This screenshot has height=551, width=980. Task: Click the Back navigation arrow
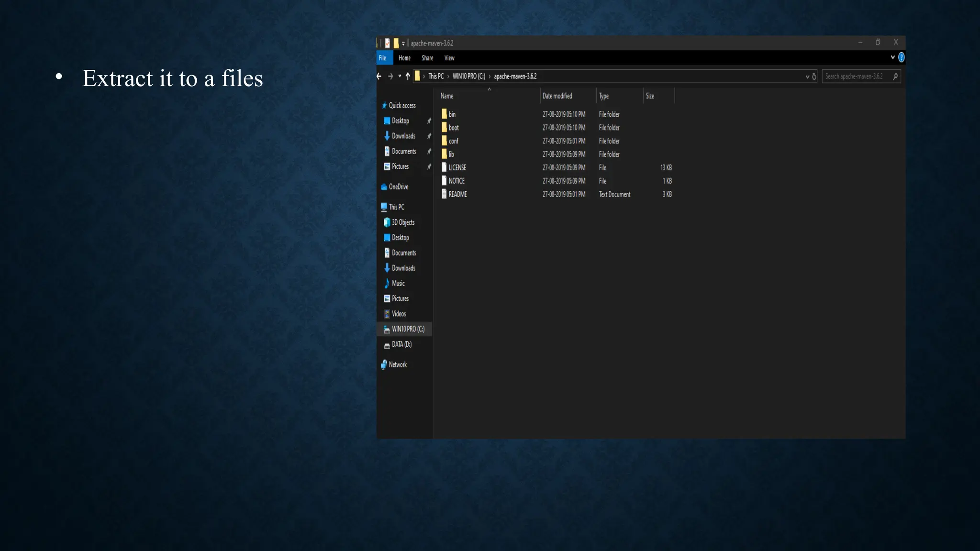coord(379,76)
